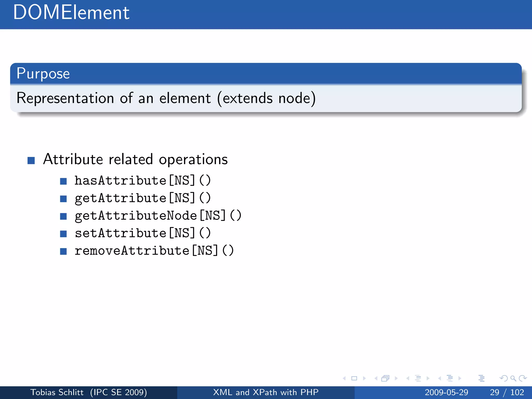Click the presentation outline lines icon
The width and height of the screenshot is (532, 399).
tap(481, 378)
